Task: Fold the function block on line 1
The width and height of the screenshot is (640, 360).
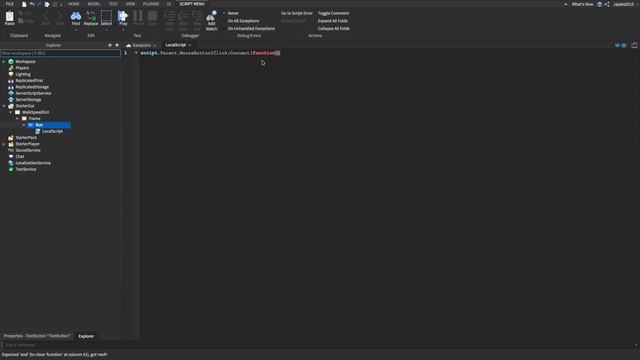Action: click(136, 53)
